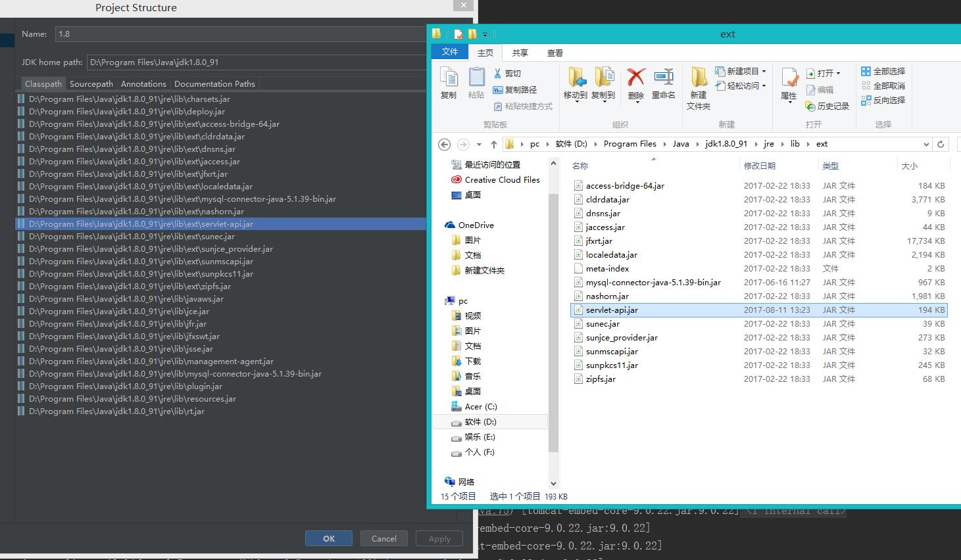The height and width of the screenshot is (560, 961).
Task: Switch to the 查看 (View) ribbon tab
Action: (555, 53)
